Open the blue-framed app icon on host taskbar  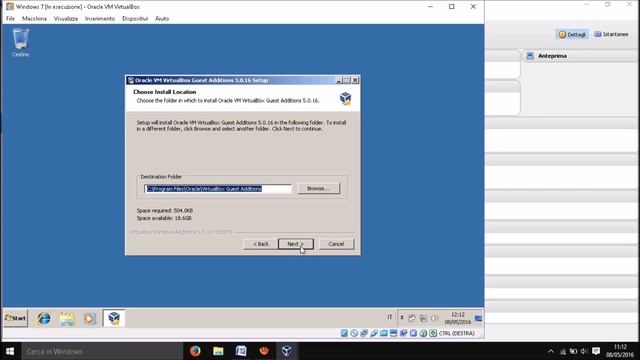[241, 351]
